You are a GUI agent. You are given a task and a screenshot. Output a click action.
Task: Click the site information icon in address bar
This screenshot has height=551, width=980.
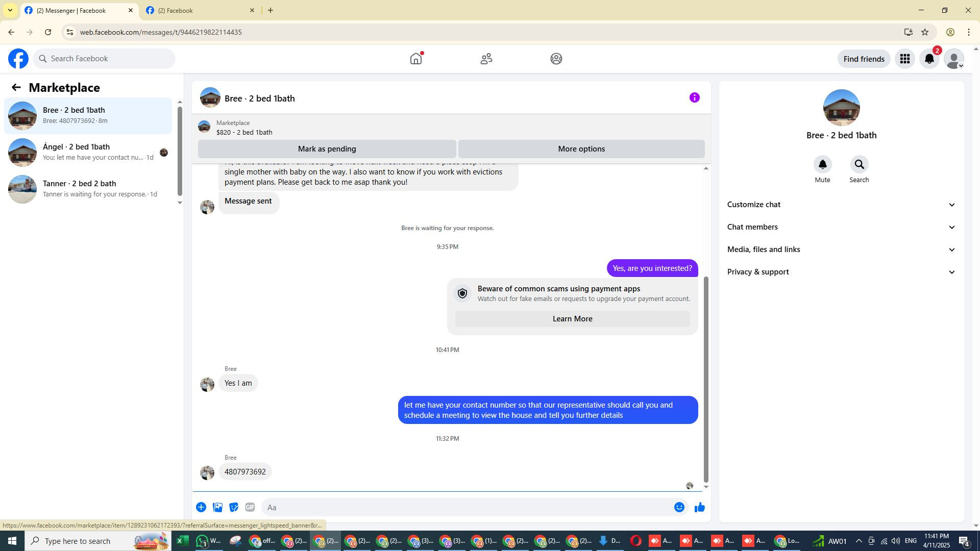pos(70,32)
